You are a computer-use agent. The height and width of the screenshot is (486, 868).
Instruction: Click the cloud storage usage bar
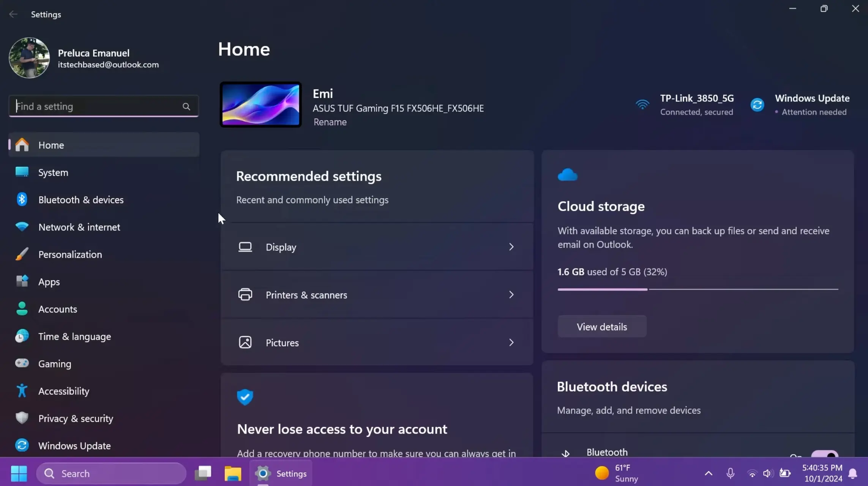[x=698, y=289]
